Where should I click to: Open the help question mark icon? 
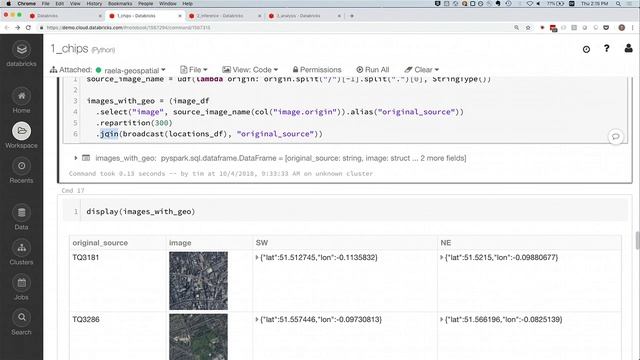[607, 49]
